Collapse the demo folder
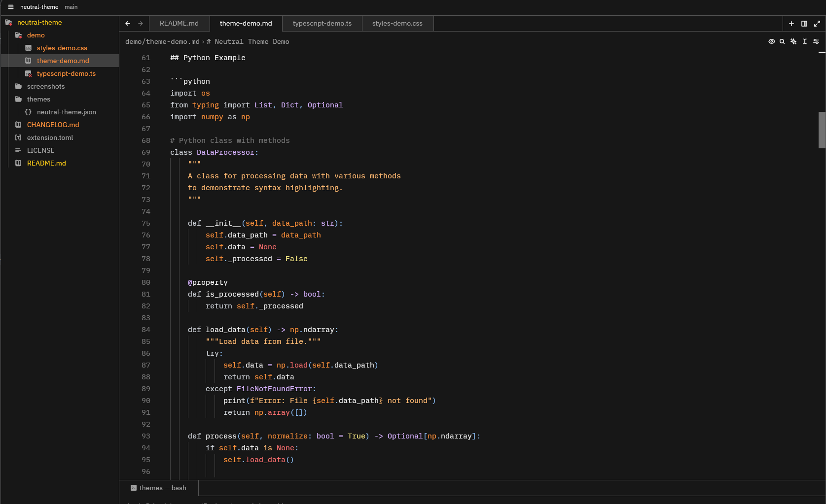This screenshot has width=826, height=504. tap(18, 35)
